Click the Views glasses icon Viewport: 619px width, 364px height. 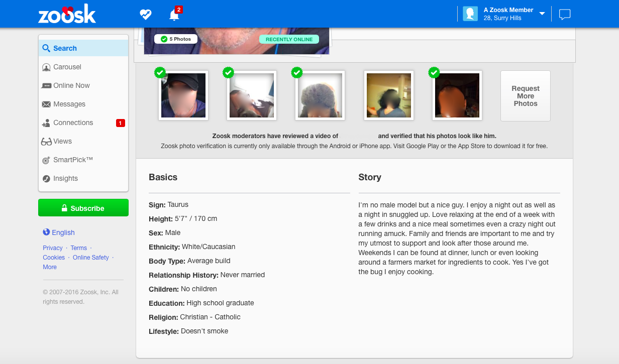coord(46,142)
